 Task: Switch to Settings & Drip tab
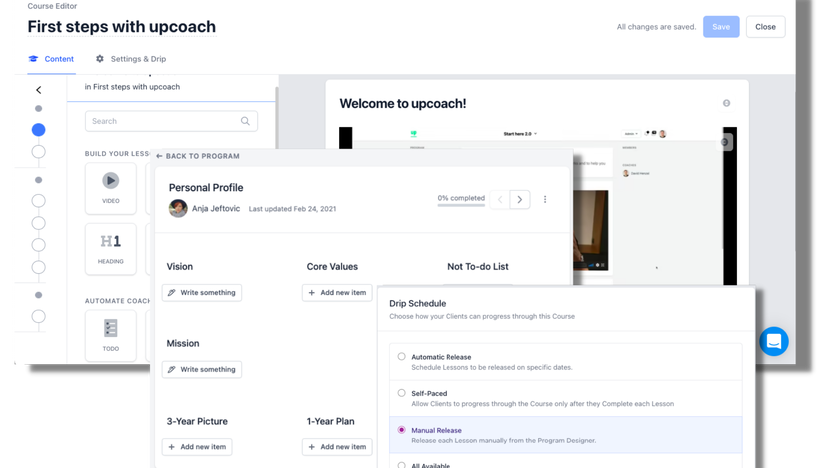pyautogui.click(x=131, y=59)
